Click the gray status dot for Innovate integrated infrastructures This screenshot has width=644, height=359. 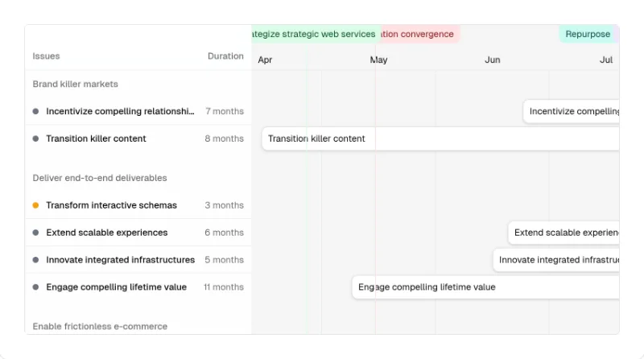(35, 260)
